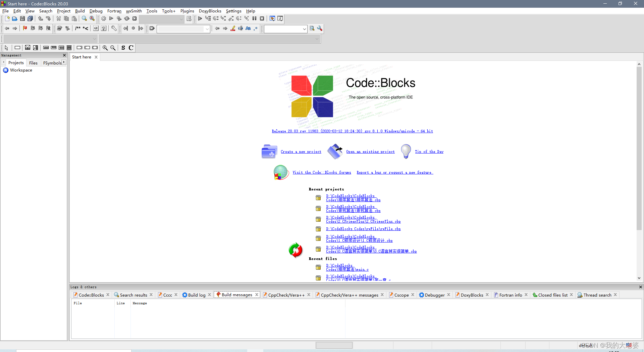The image size is (644, 352).
Task: Close the Logs & others panel
Action: pyautogui.click(x=640, y=287)
